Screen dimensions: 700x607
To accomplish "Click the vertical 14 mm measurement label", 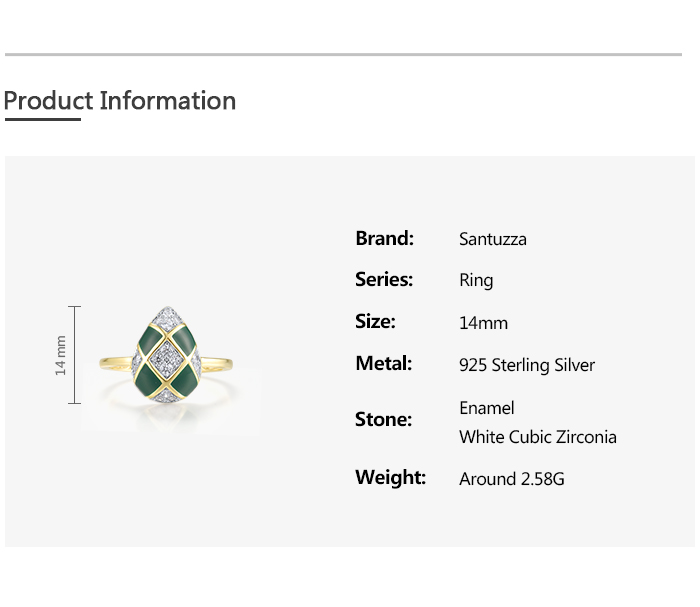I will point(61,355).
